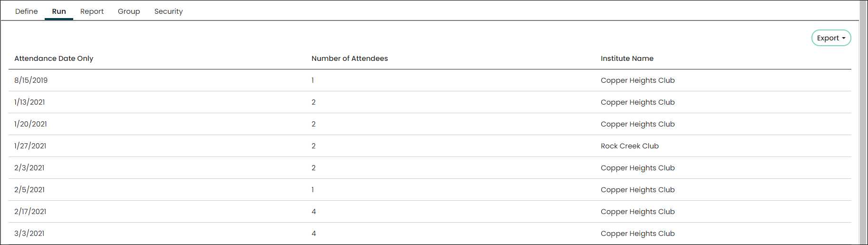Click the attendee count for 2/3/2021

point(313,168)
